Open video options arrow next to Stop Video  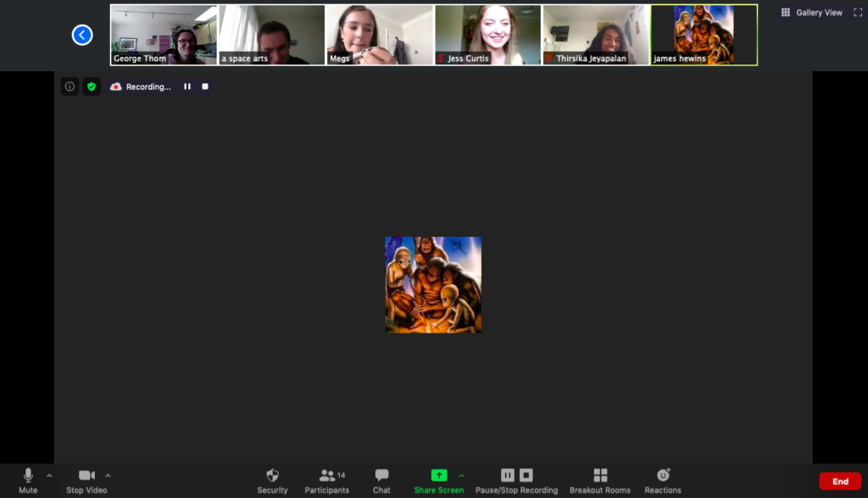108,475
